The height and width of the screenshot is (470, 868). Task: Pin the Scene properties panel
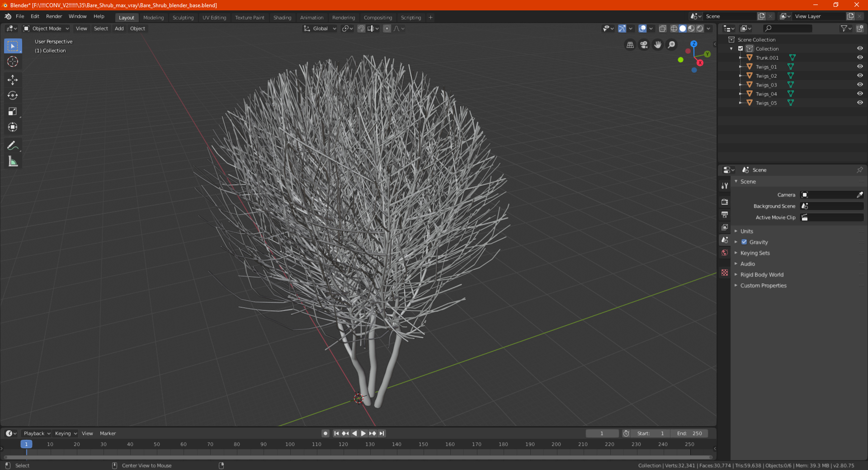859,170
